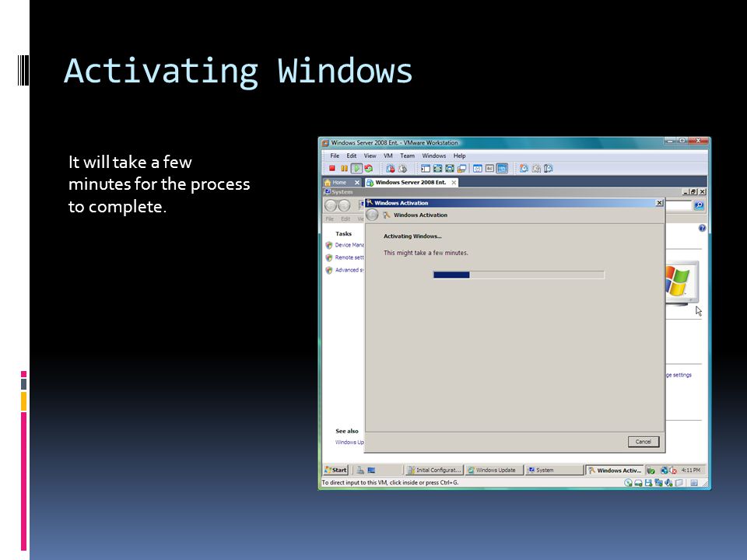Click the floppy drive icon in VMware status bar
The image size is (747, 560).
(648, 483)
